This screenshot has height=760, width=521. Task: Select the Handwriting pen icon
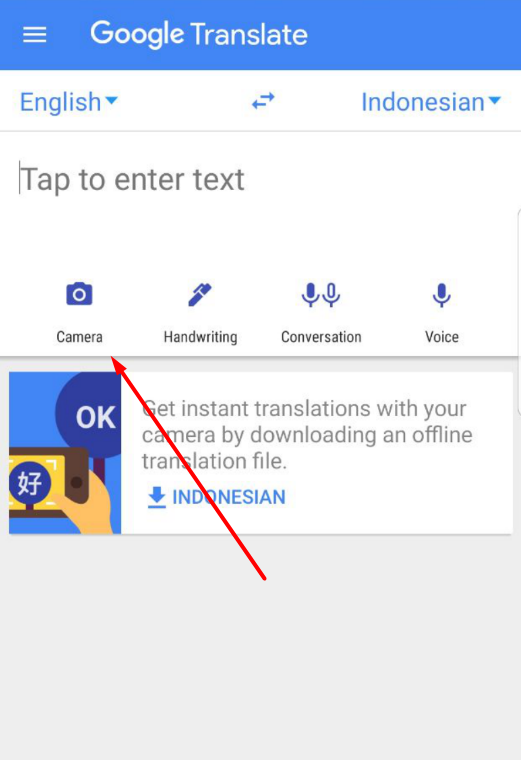coord(200,295)
